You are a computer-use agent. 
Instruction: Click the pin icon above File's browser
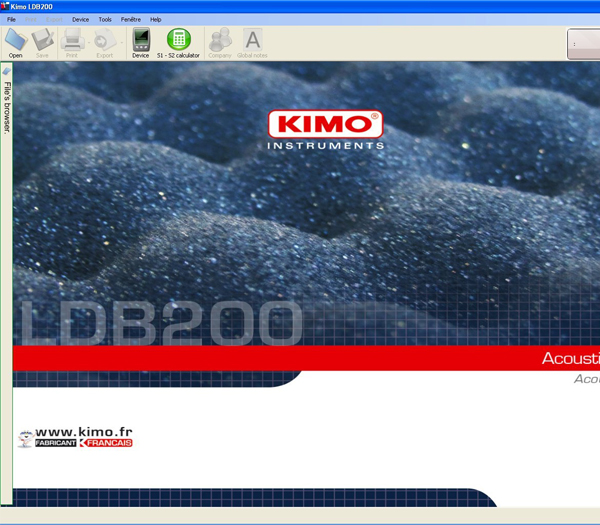point(7,71)
